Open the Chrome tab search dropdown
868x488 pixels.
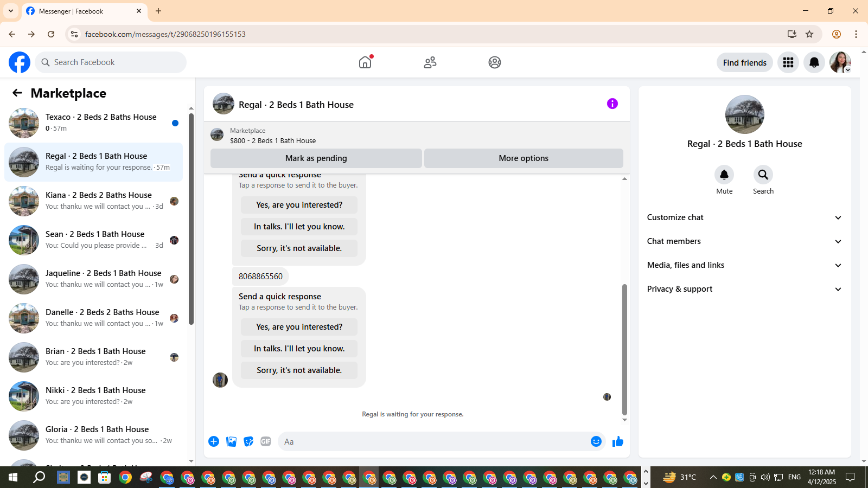(11, 11)
